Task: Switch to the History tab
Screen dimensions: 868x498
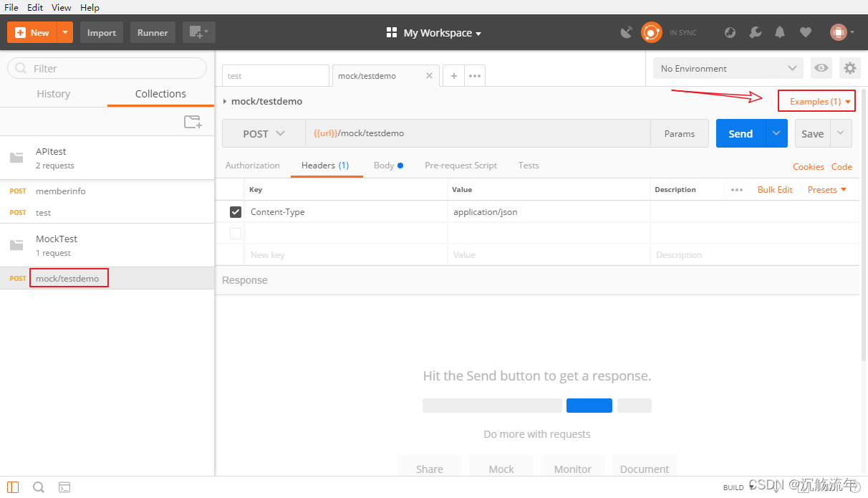Action: [x=54, y=94]
